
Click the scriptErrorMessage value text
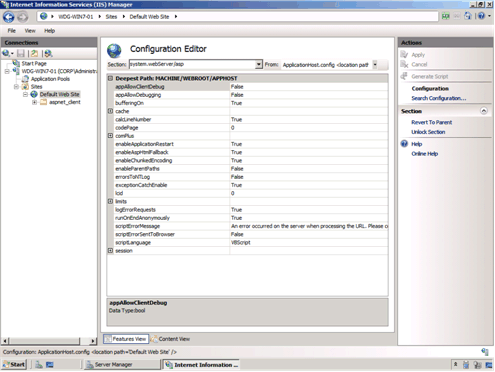[309, 226]
